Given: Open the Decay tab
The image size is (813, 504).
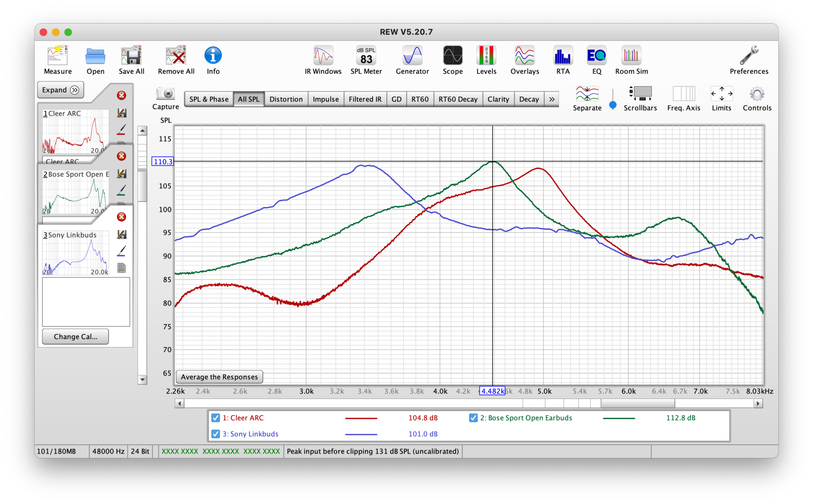Looking at the screenshot, I should 529,99.
